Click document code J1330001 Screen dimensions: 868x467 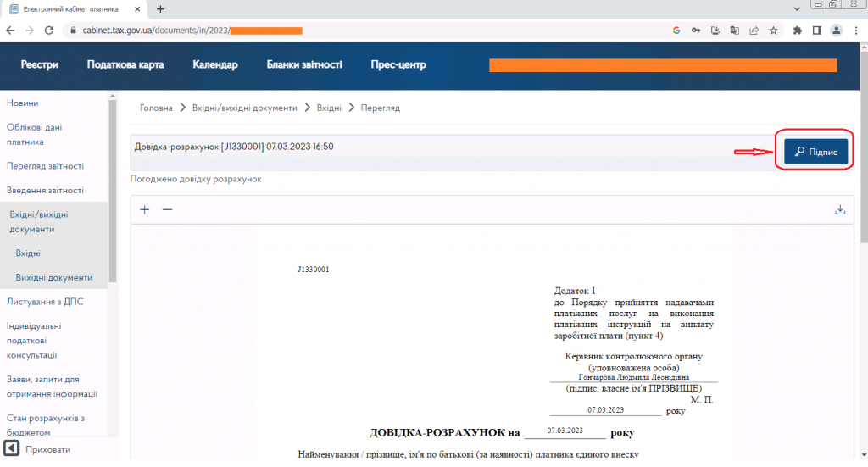coord(314,270)
